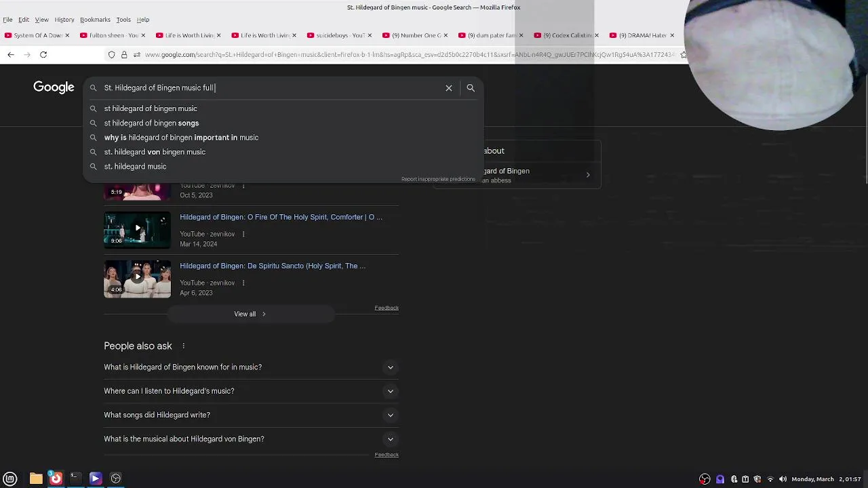Reload the current page
The width and height of the screenshot is (868, 488).
click(43, 54)
